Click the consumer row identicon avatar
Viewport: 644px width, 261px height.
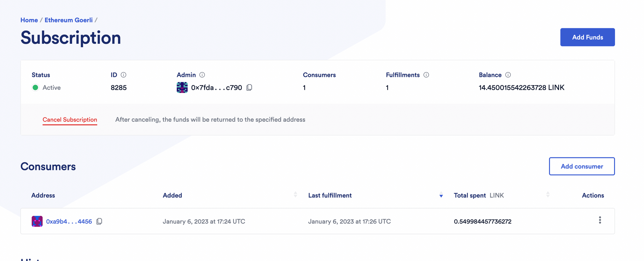coord(37,221)
